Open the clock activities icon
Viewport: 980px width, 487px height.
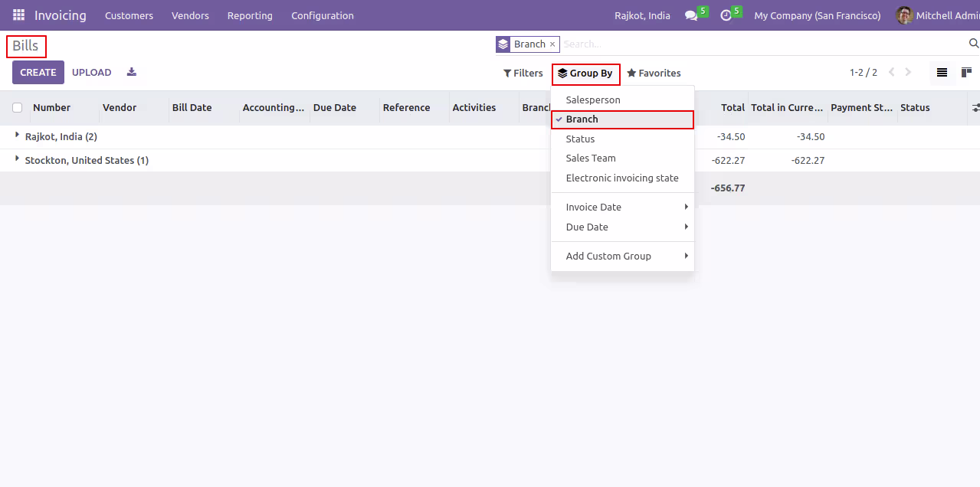pyautogui.click(x=726, y=15)
